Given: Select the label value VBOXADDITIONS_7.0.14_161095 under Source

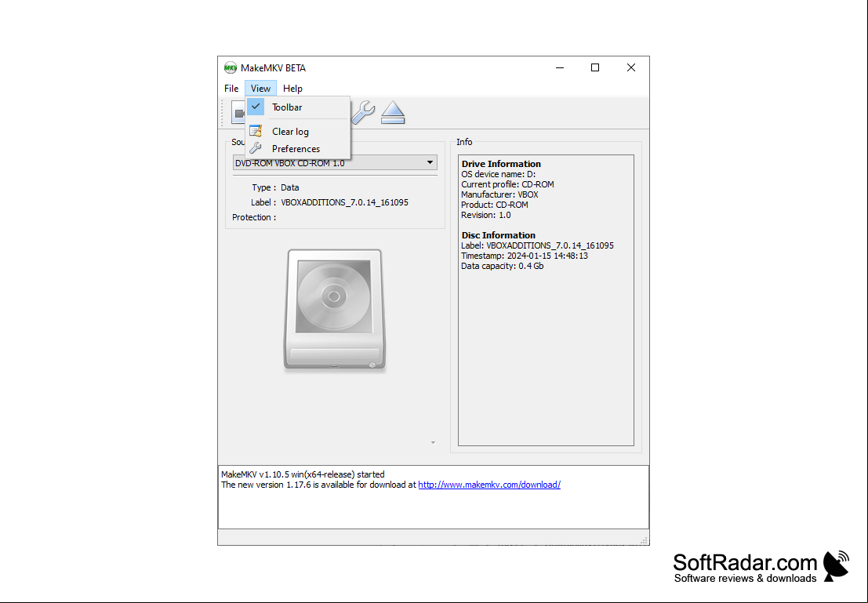Looking at the screenshot, I should 344,202.
